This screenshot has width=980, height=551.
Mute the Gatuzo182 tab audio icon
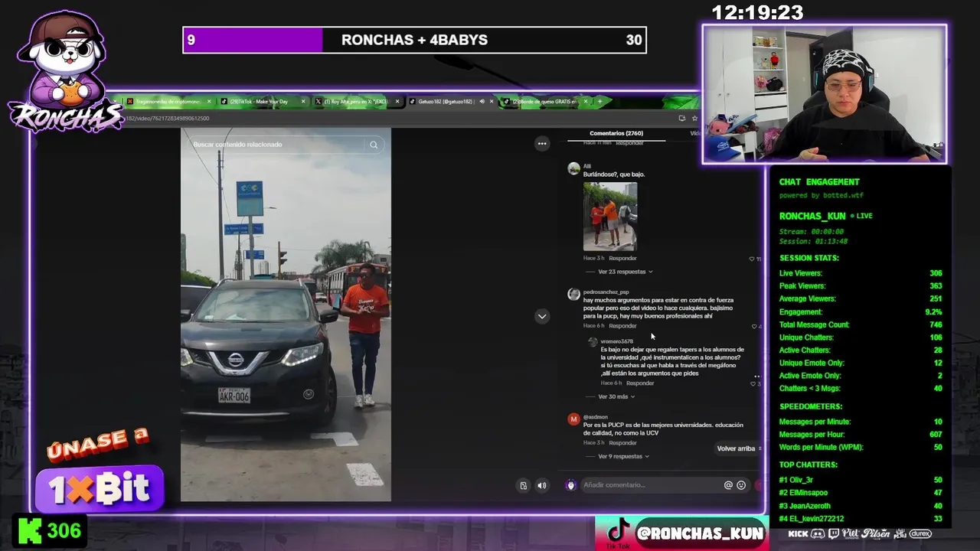tap(482, 101)
